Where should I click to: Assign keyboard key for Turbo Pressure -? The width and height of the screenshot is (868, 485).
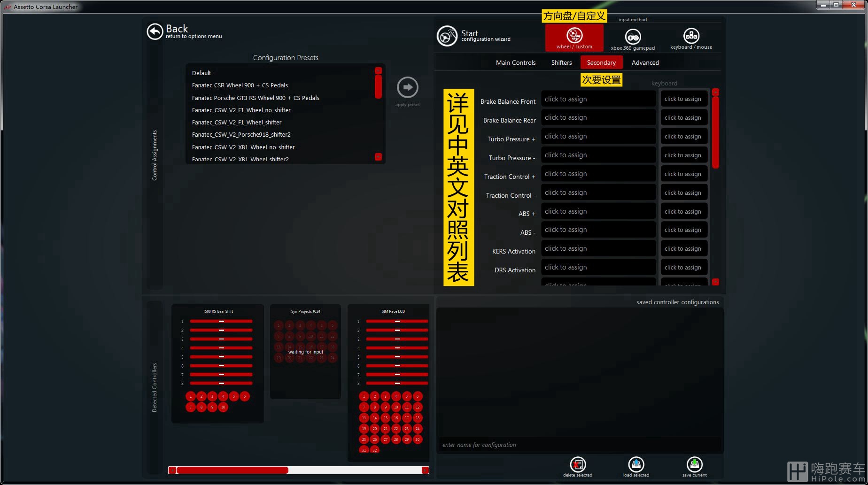684,155
